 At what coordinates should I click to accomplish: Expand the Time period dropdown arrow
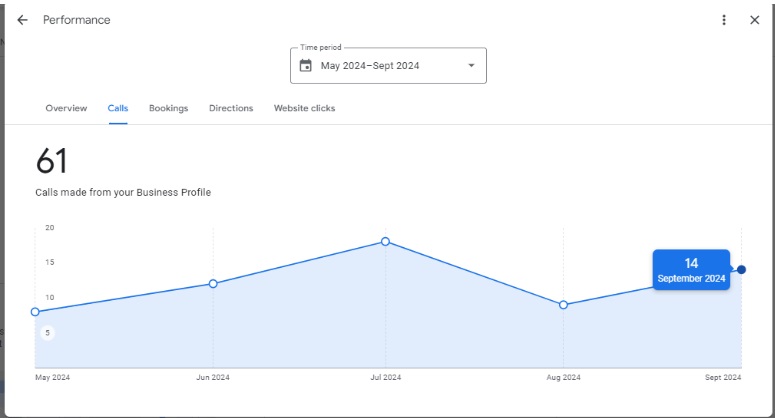[471, 65]
